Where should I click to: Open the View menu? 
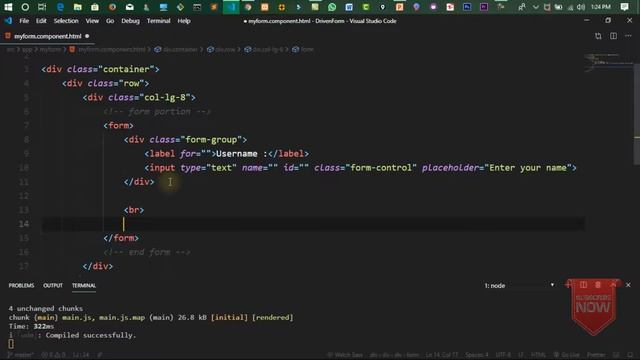click(x=92, y=21)
